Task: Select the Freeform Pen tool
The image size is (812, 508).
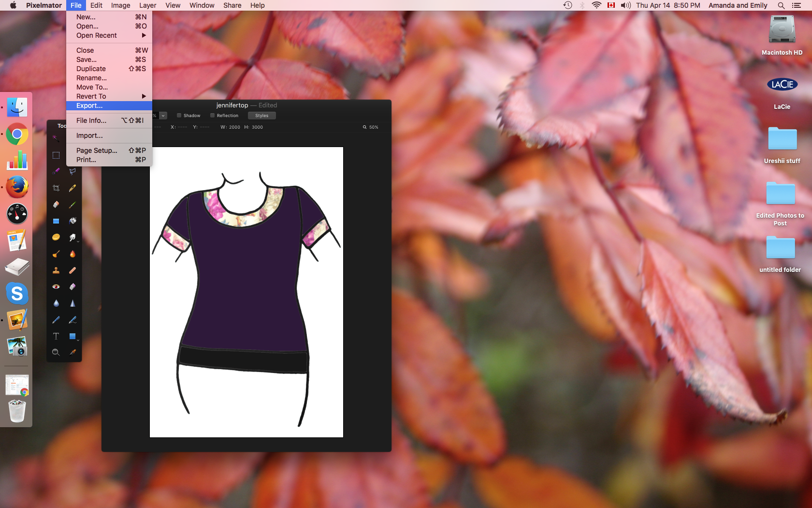Action: (x=72, y=319)
